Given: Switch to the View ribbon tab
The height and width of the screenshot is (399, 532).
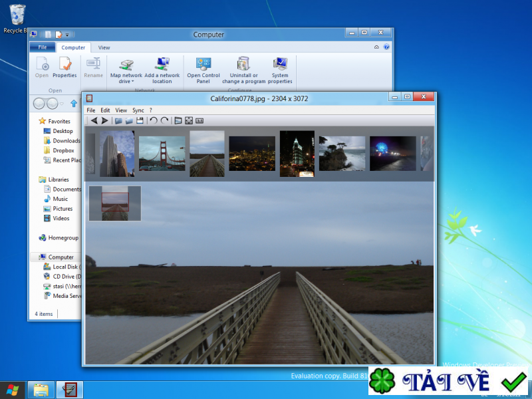Looking at the screenshot, I should tap(104, 48).
